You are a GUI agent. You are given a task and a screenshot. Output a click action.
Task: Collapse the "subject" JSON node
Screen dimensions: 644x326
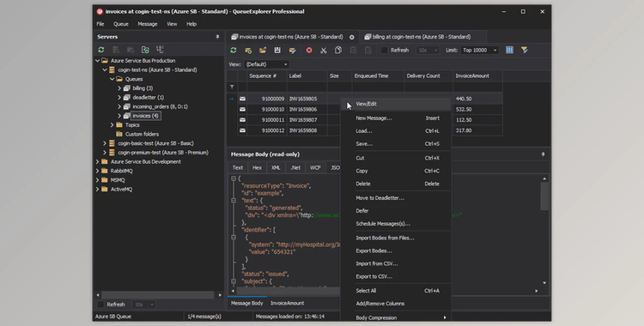[234, 281]
